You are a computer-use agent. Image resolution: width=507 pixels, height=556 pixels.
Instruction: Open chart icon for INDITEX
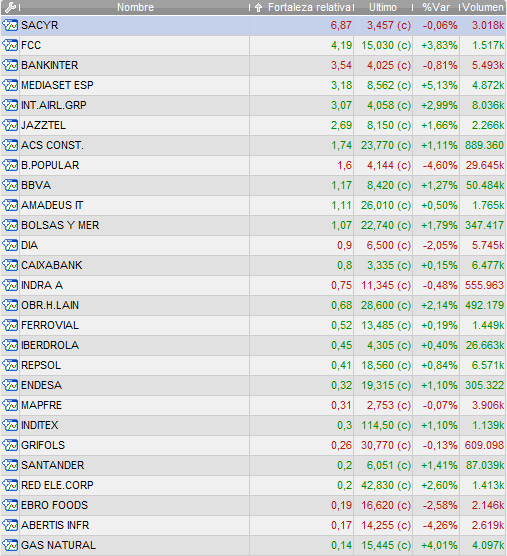(10, 425)
